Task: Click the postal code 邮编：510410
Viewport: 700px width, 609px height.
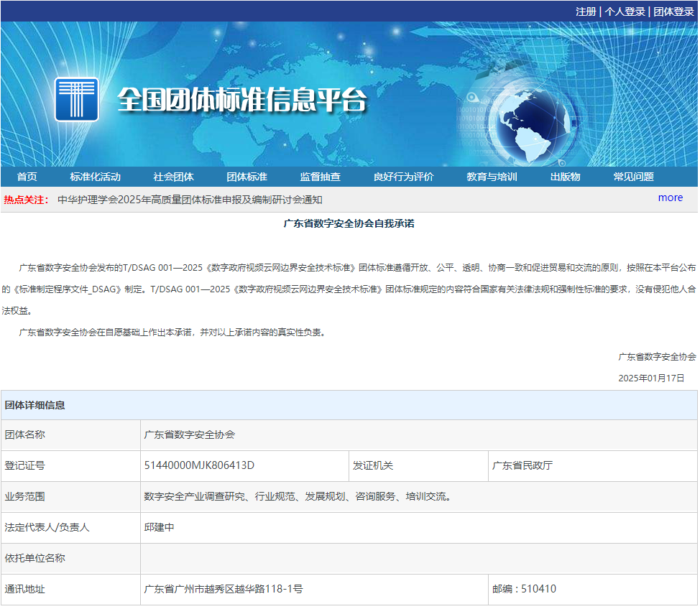Action: 524,590
